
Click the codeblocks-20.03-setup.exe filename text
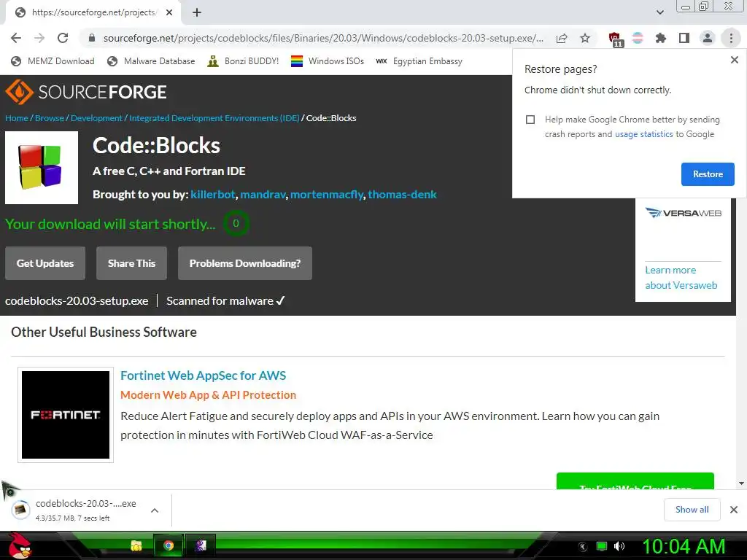(x=77, y=301)
